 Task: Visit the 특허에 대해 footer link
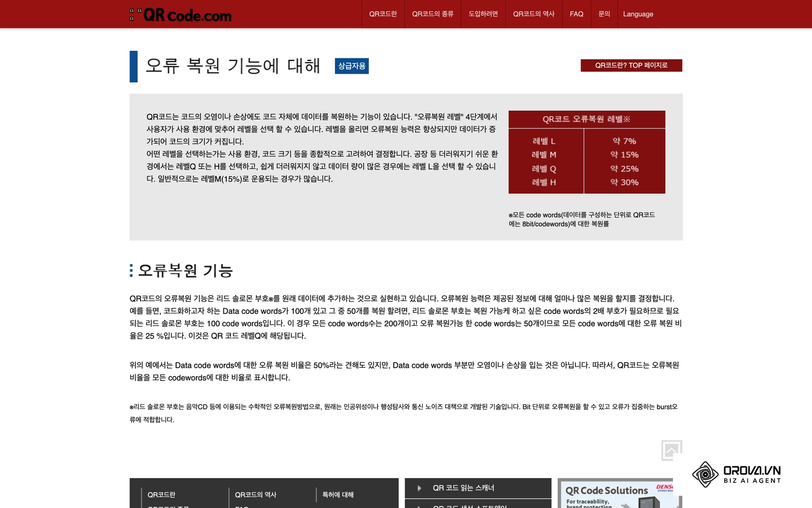click(338, 495)
